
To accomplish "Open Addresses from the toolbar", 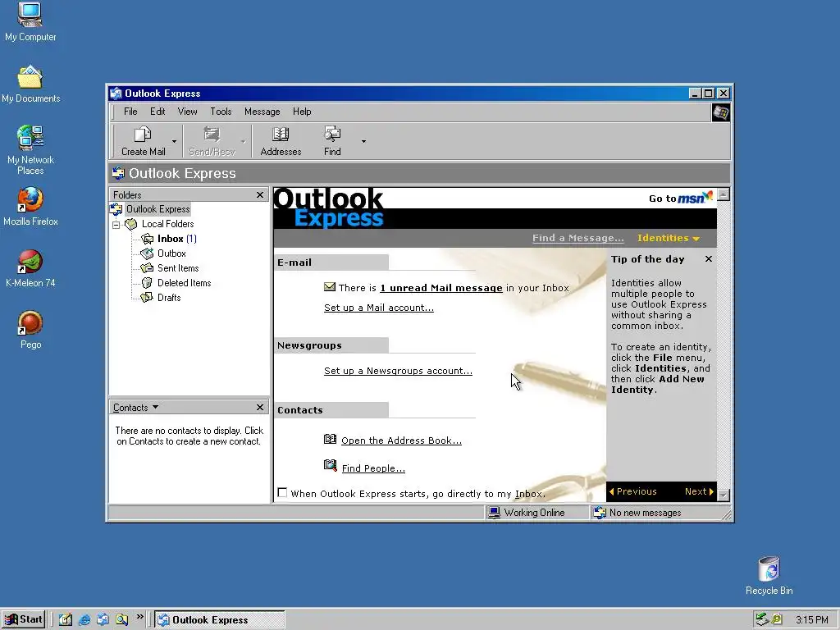I will tap(281, 141).
